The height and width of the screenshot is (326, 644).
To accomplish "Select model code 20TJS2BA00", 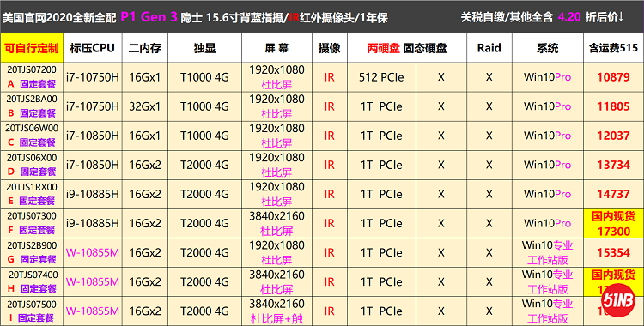I will click(32, 99).
